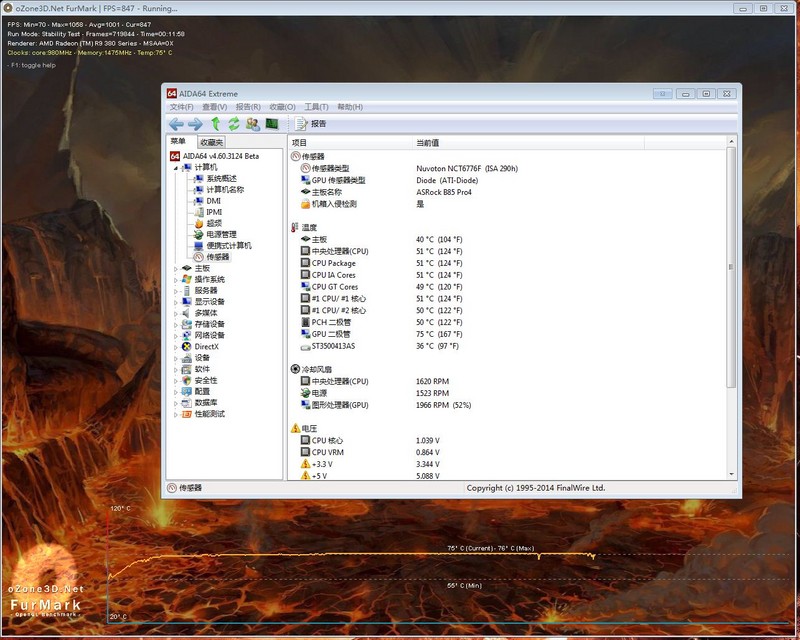Click the green monitor graph toolbar icon
Screen dimensions: 800x640
(271, 124)
